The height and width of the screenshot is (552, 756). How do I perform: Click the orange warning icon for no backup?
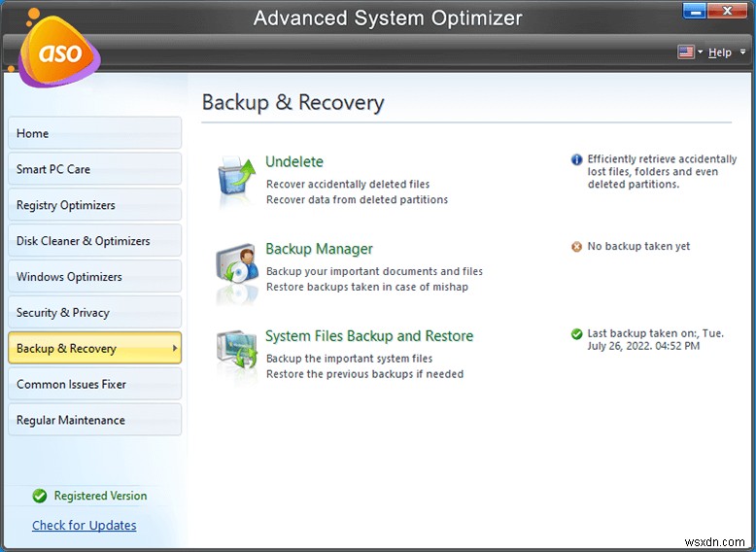[576, 247]
